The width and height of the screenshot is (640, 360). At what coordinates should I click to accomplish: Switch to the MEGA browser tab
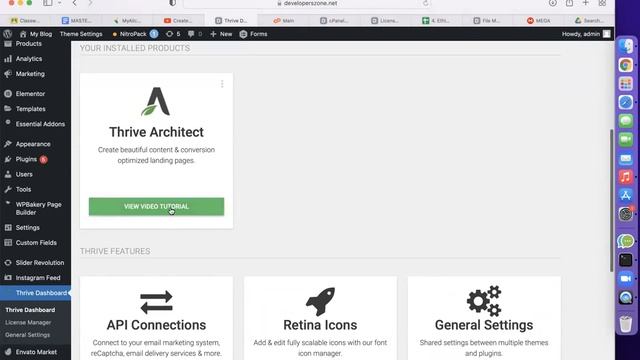[539, 20]
